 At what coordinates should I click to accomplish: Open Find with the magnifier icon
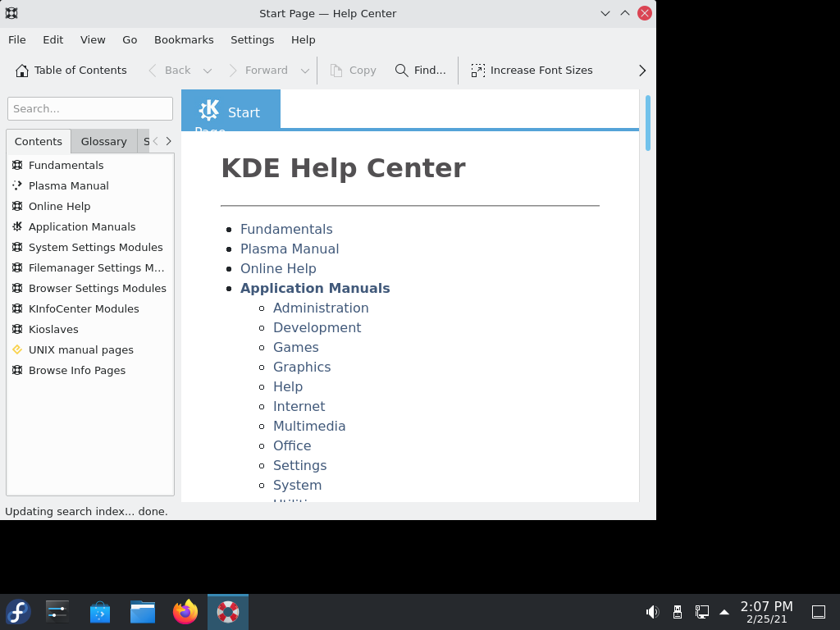[x=401, y=71]
